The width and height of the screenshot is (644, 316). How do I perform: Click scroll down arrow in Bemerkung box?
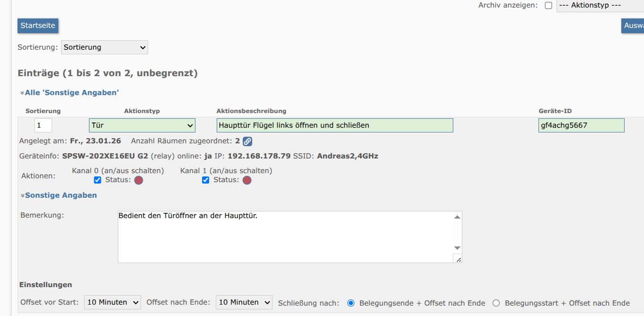click(x=457, y=248)
